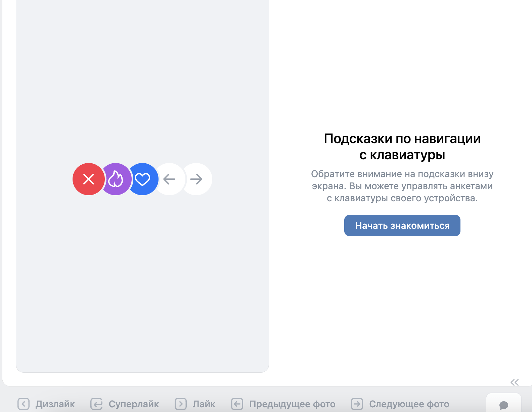Click the key icon beside Лайк

pos(181,404)
